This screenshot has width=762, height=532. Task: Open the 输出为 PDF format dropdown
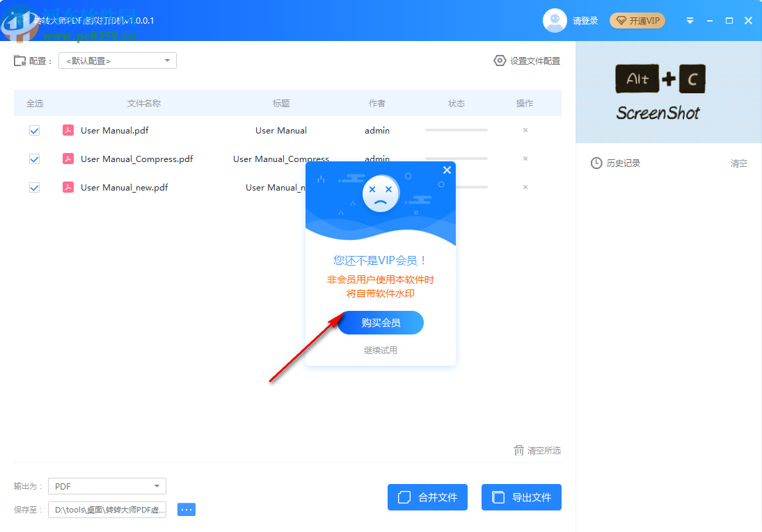click(107, 486)
